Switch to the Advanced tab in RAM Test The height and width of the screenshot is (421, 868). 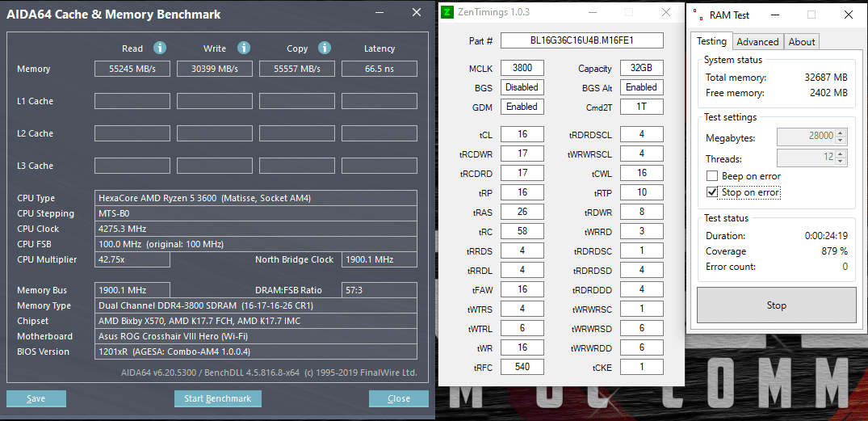click(x=757, y=42)
